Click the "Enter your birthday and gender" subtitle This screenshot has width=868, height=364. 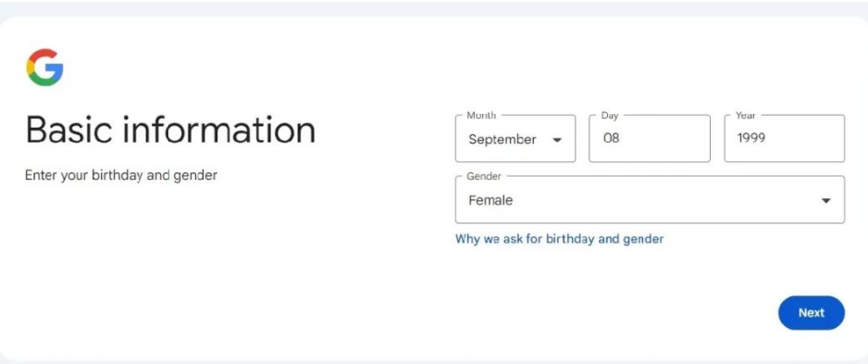coord(121,176)
